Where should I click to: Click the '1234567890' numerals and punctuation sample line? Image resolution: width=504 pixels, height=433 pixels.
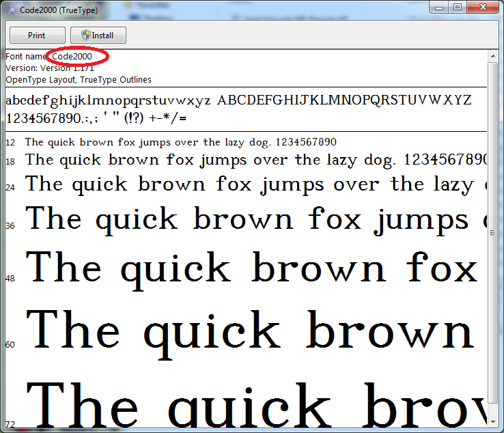(96, 118)
